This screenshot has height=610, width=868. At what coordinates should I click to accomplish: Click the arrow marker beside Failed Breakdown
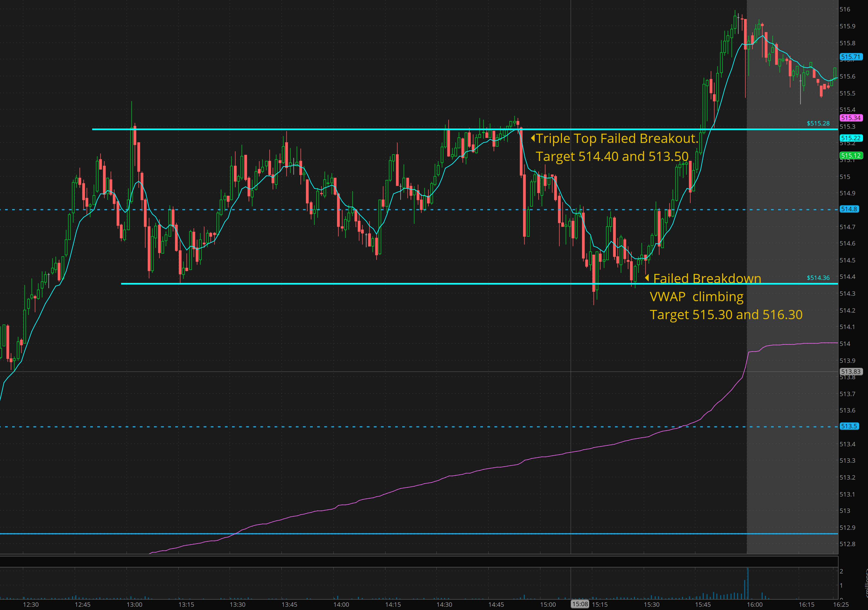pos(647,278)
